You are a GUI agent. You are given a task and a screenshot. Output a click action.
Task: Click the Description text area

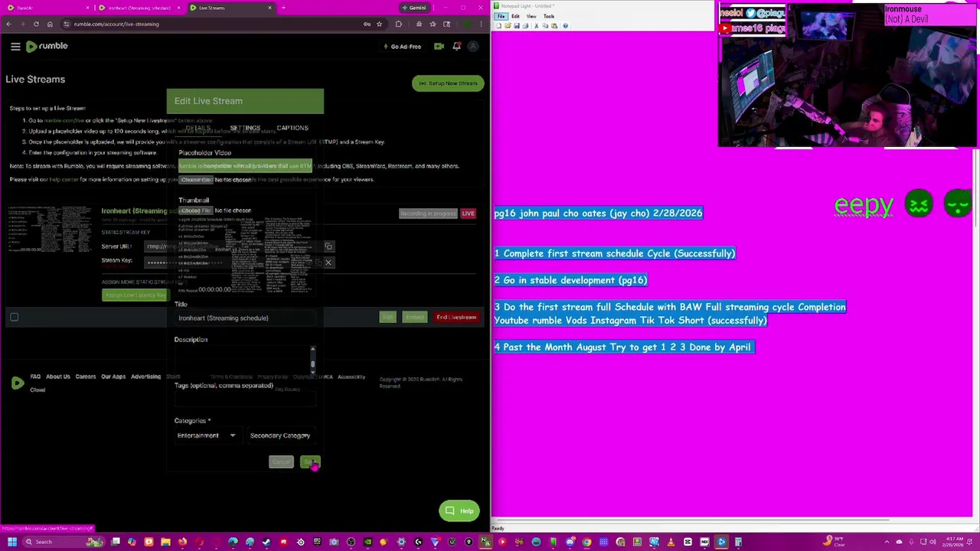pos(242,360)
